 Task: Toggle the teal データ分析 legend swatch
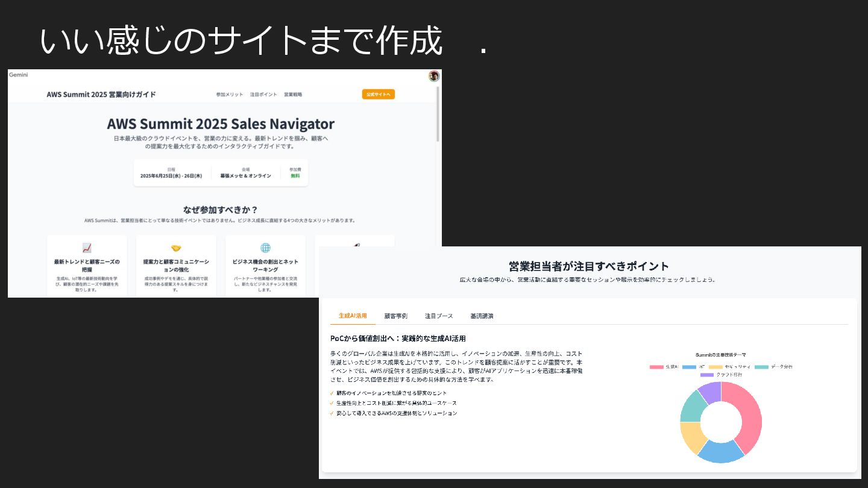point(762,367)
